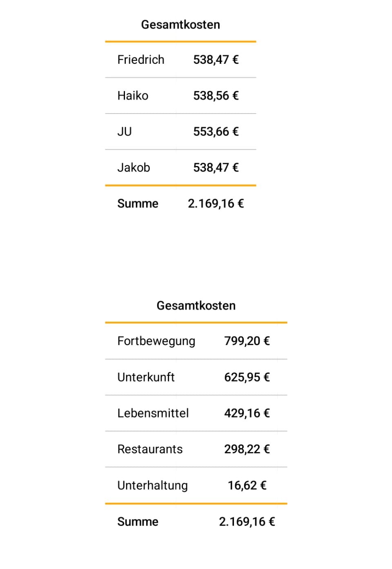This screenshot has width=392, height=569.
Task: Click the Gesamtkosten heading above the categories table
Action: [196, 306]
